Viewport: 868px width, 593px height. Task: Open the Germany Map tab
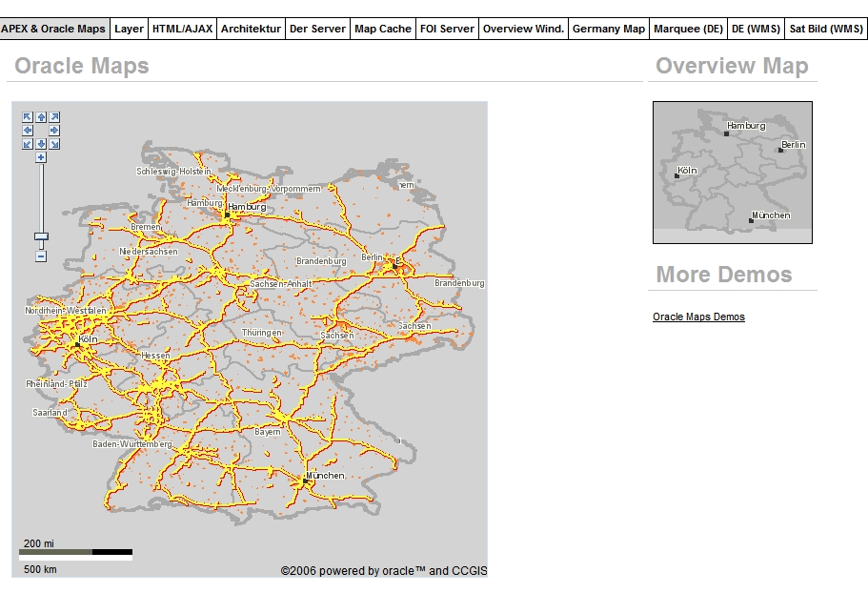pos(609,29)
